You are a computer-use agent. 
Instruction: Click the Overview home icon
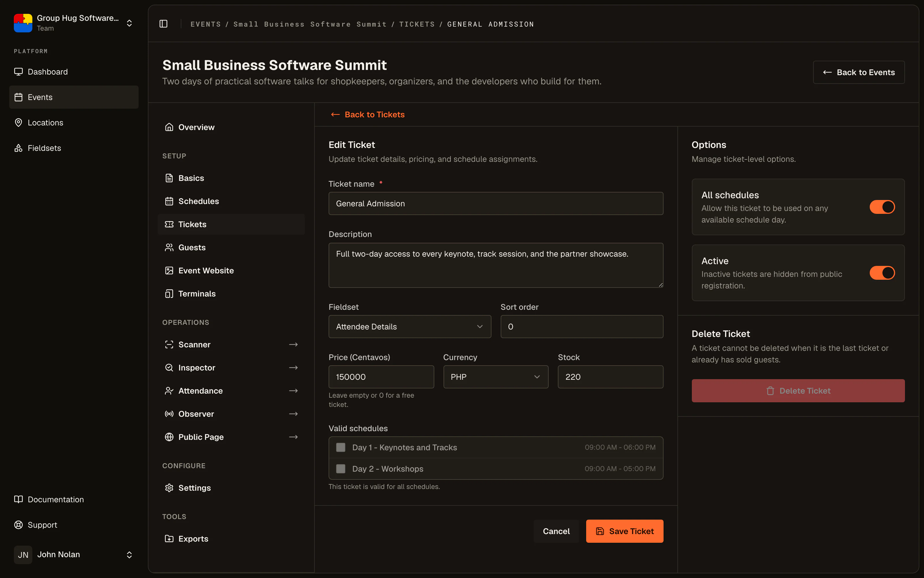pyautogui.click(x=169, y=127)
